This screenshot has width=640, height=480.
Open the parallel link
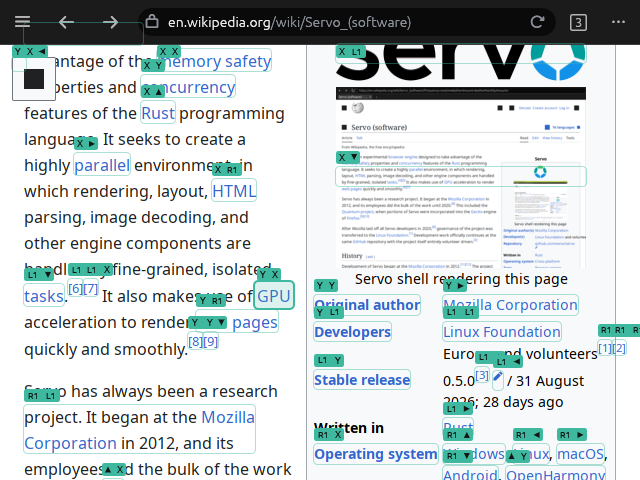click(x=102, y=165)
